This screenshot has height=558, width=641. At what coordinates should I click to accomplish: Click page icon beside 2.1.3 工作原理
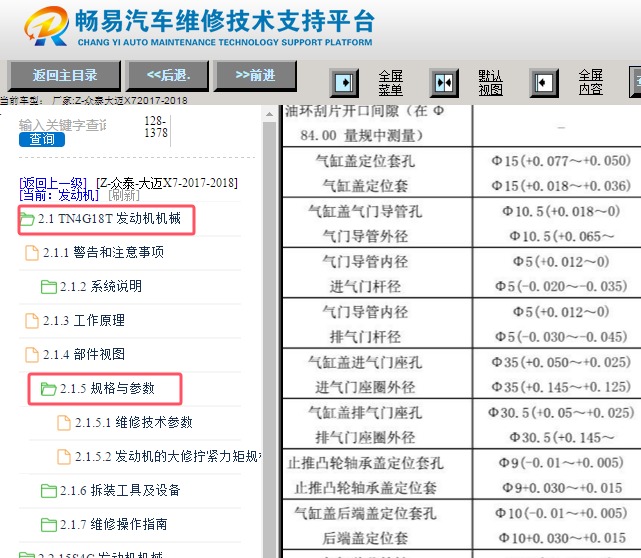pyautogui.click(x=32, y=320)
